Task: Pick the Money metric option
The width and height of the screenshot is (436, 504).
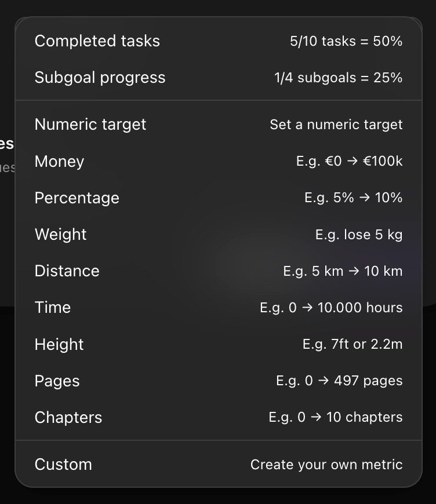Action: click(59, 162)
